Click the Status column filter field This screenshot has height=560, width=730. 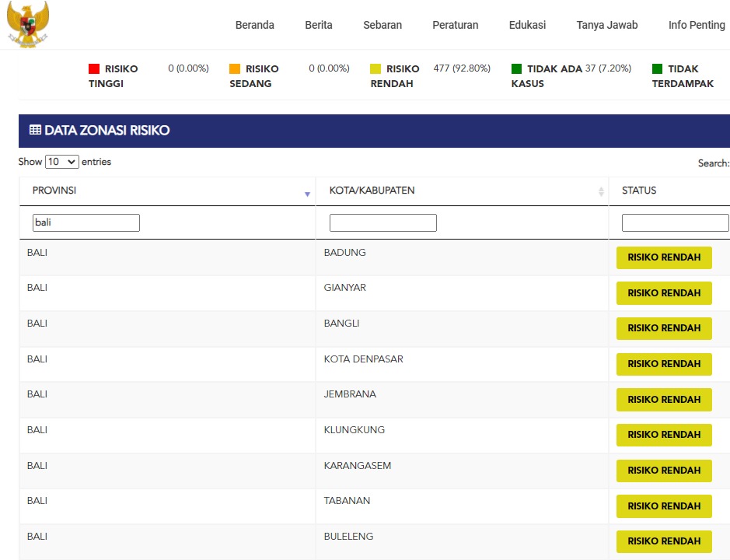coord(675,223)
